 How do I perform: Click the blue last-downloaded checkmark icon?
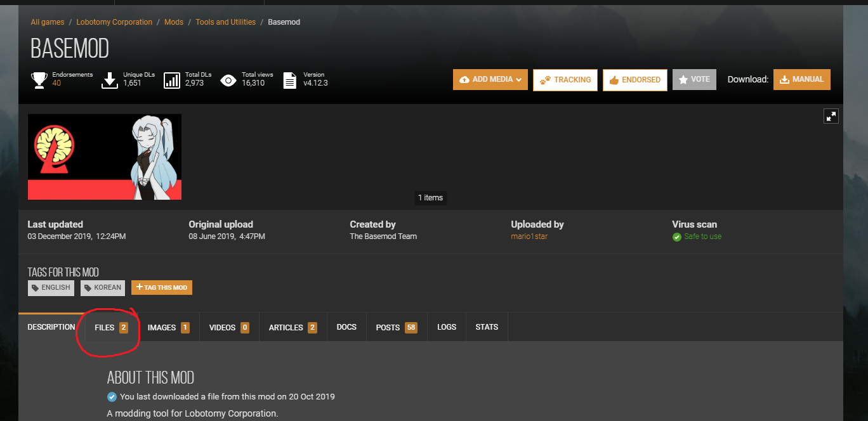tap(112, 397)
